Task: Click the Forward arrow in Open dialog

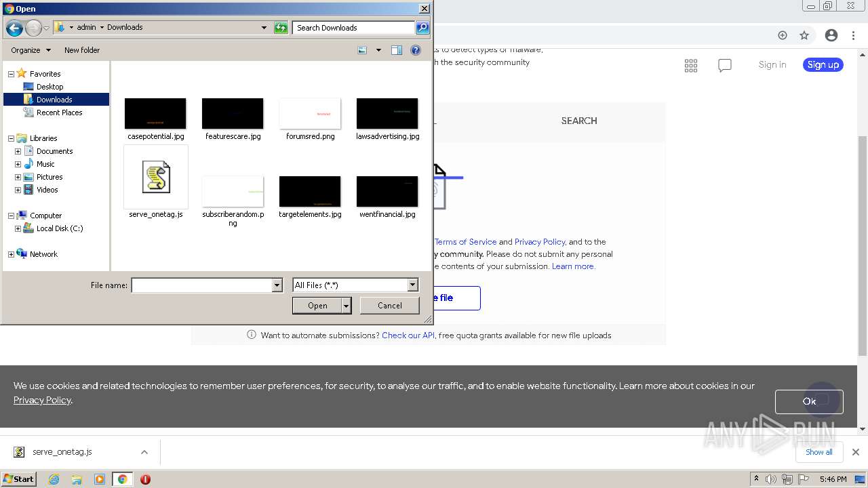Action: 33,28
